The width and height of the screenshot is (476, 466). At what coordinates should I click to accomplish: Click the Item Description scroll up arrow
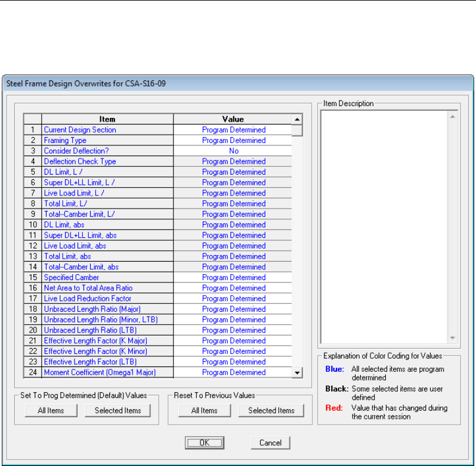pos(452,117)
